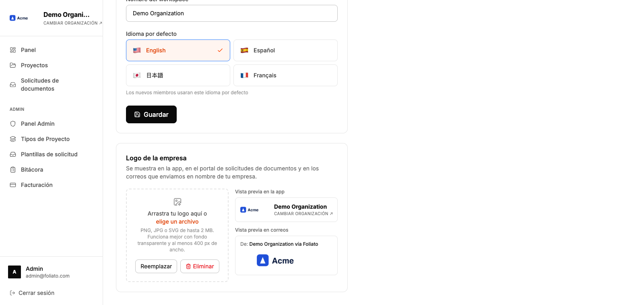Select English as default language
This screenshot has height=305, width=644.
click(x=178, y=50)
